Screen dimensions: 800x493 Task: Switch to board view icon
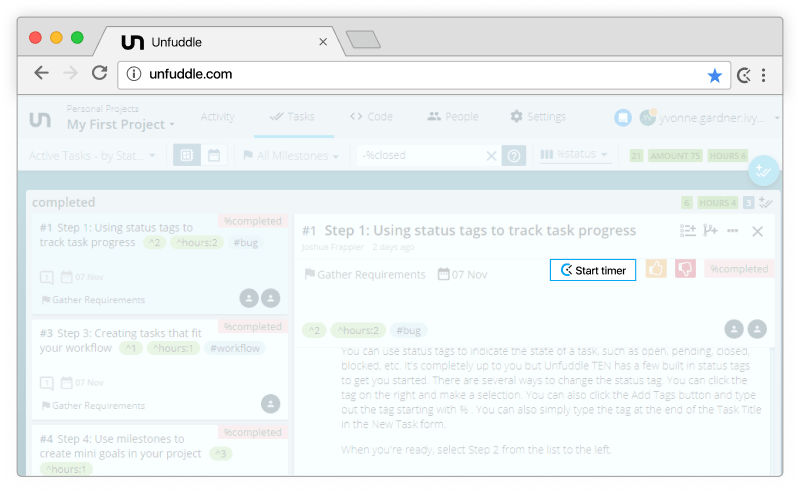(x=187, y=155)
